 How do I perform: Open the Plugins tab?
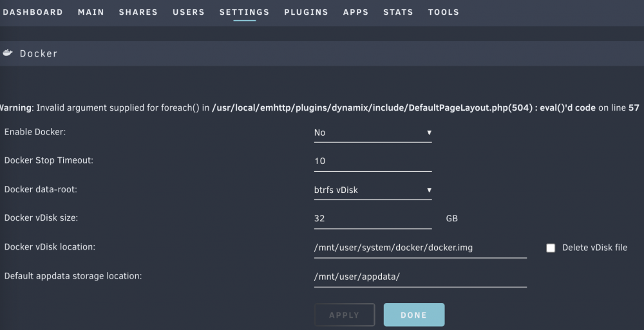[307, 12]
